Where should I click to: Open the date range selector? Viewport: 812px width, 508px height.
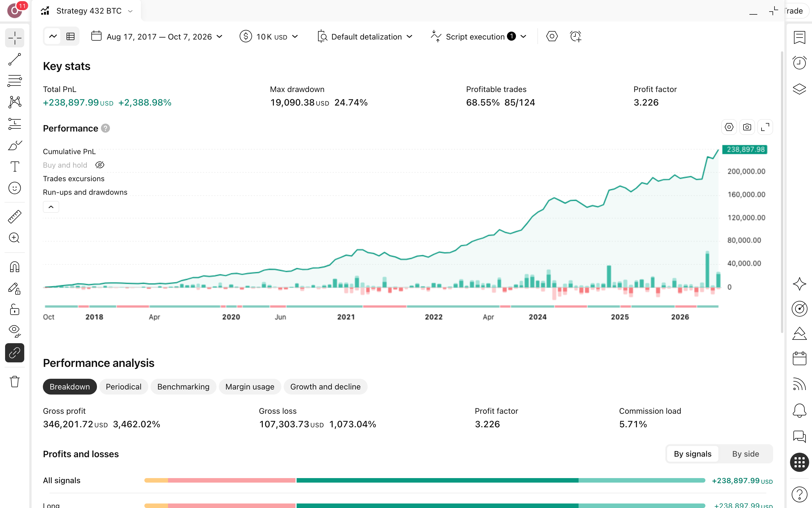pyautogui.click(x=157, y=36)
